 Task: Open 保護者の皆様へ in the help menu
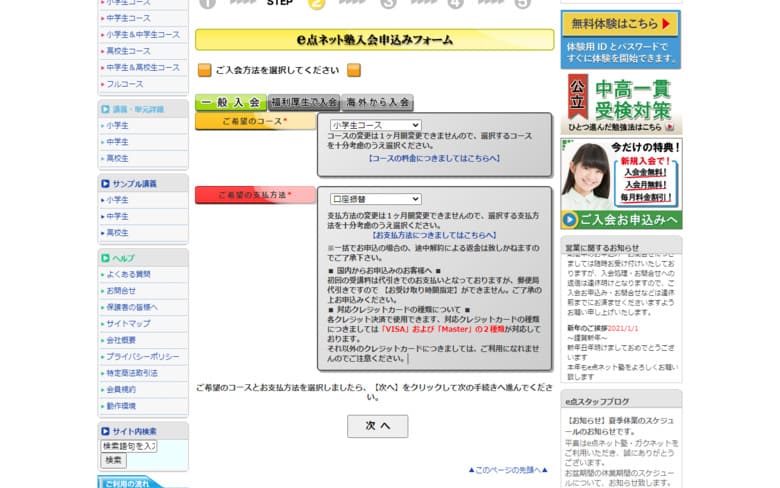132,307
